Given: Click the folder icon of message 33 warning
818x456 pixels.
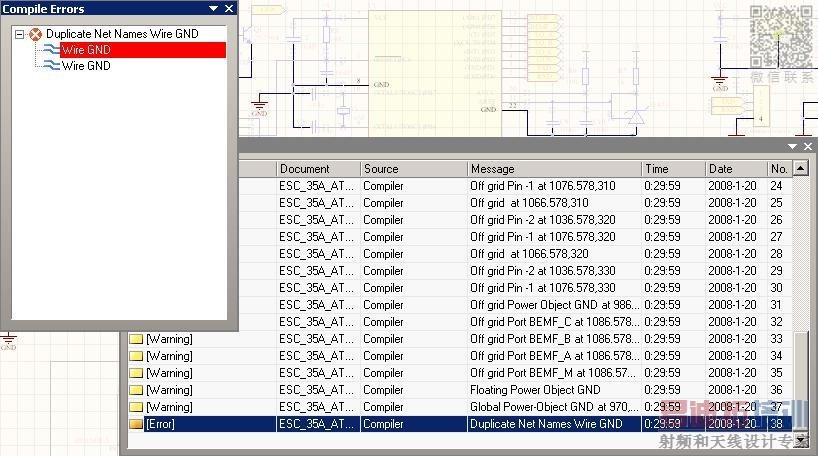Looking at the screenshot, I should (136, 339).
